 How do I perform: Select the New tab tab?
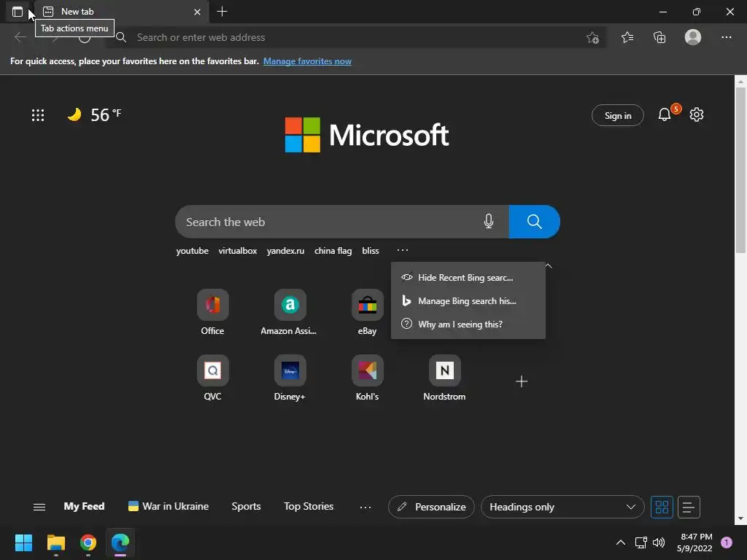pyautogui.click(x=122, y=12)
